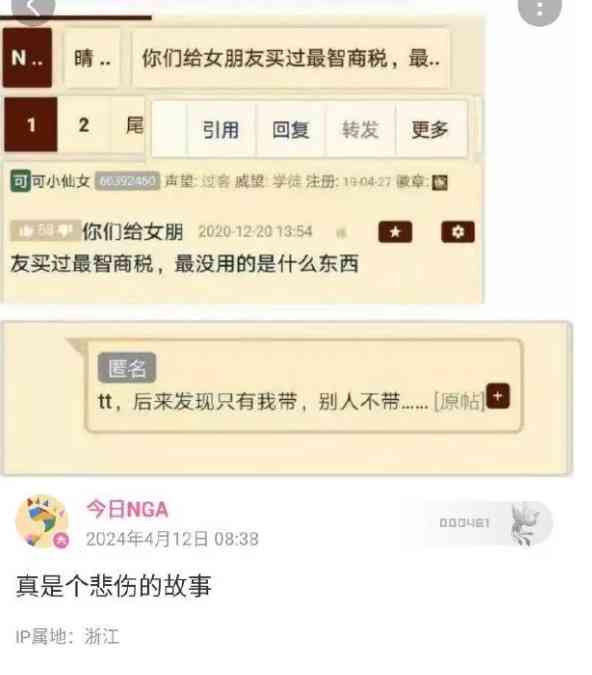
Task: Expand quoted reply with plus icon
Action: (x=498, y=396)
